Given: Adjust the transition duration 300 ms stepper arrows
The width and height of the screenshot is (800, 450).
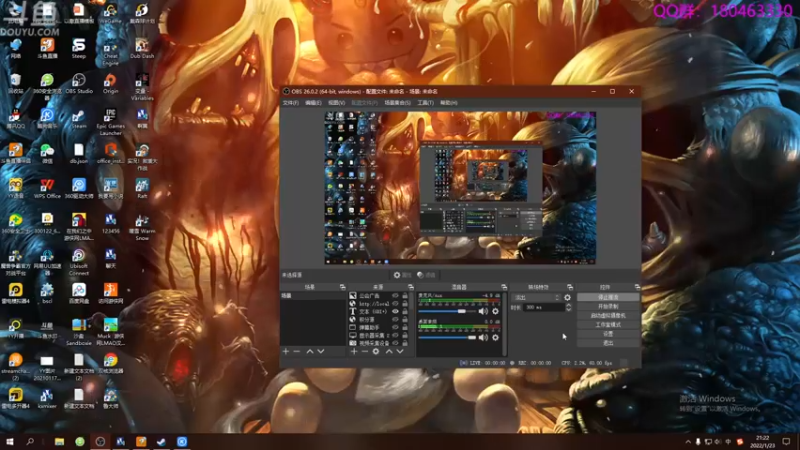Looking at the screenshot, I should point(569,307).
